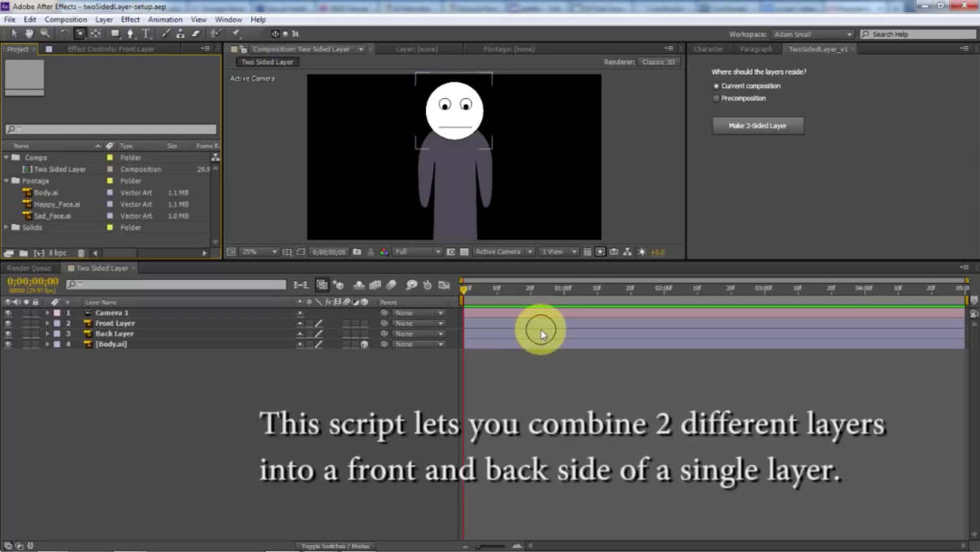
Task: Switch to the Paragraph tab
Action: point(756,49)
